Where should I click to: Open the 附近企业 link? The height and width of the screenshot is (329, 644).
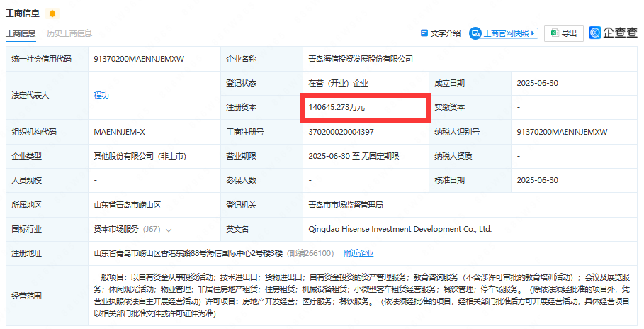(358, 253)
